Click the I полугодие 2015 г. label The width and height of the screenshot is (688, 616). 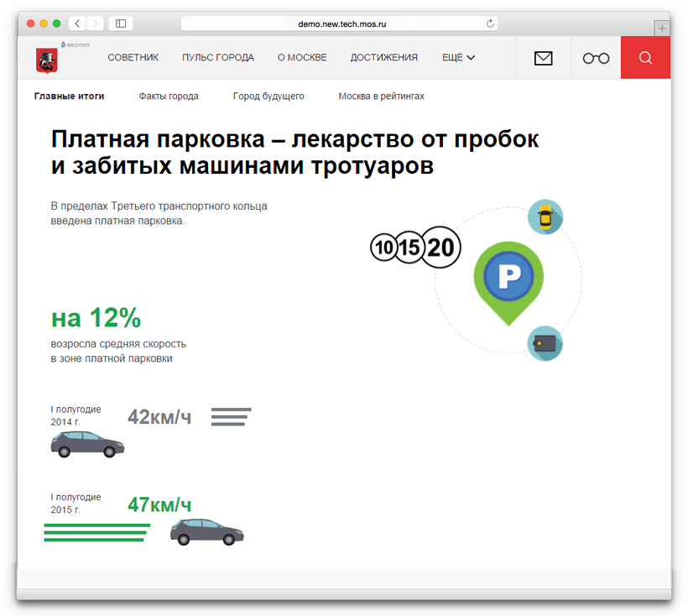76,504
